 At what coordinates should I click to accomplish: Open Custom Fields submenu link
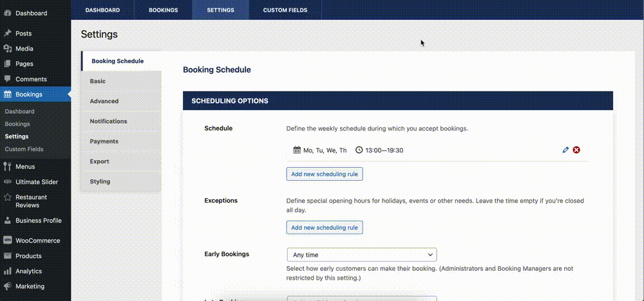[24, 149]
